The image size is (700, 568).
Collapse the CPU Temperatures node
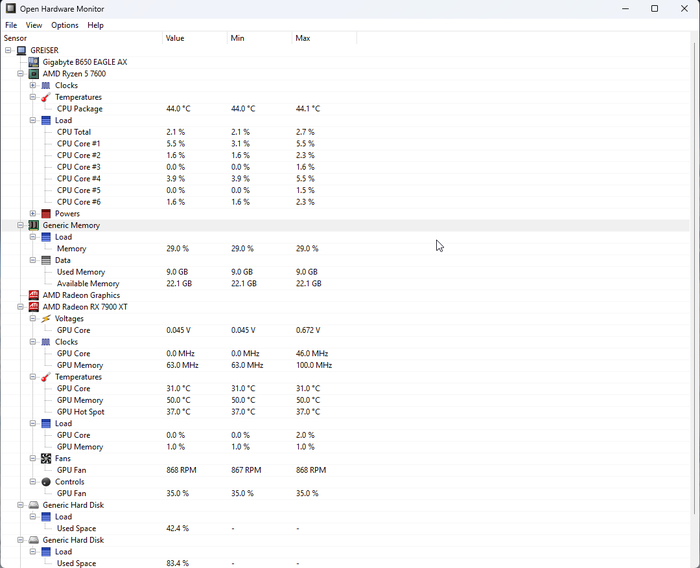pyautogui.click(x=33, y=97)
